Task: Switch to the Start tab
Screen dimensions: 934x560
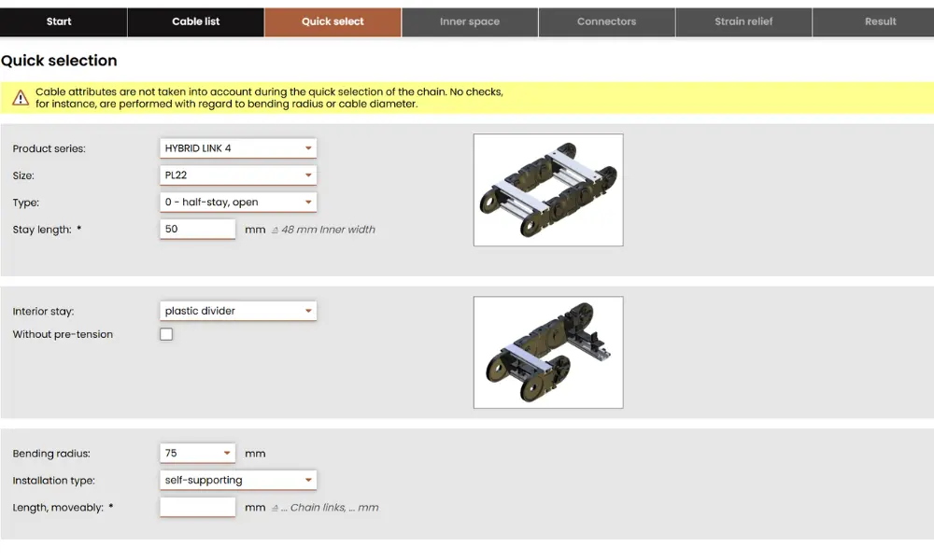Action: [x=64, y=22]
